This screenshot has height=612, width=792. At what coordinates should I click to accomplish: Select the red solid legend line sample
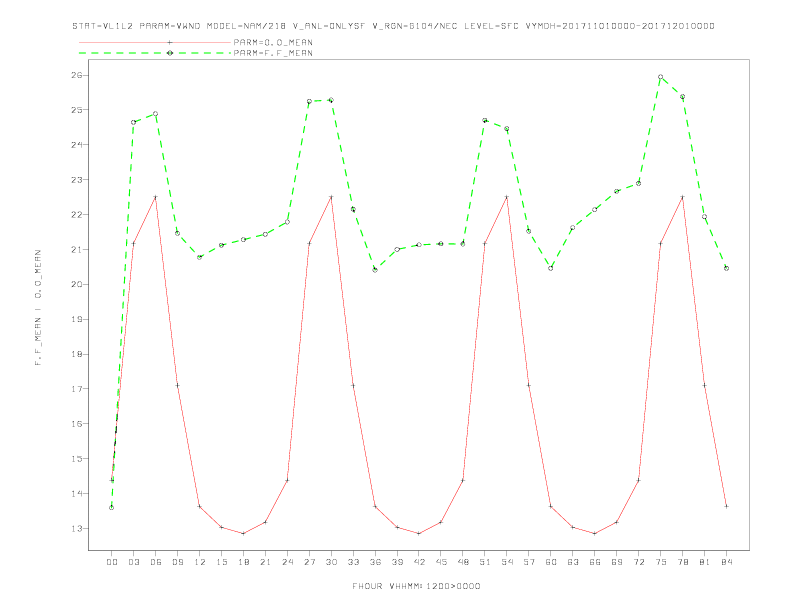point(155,42)
